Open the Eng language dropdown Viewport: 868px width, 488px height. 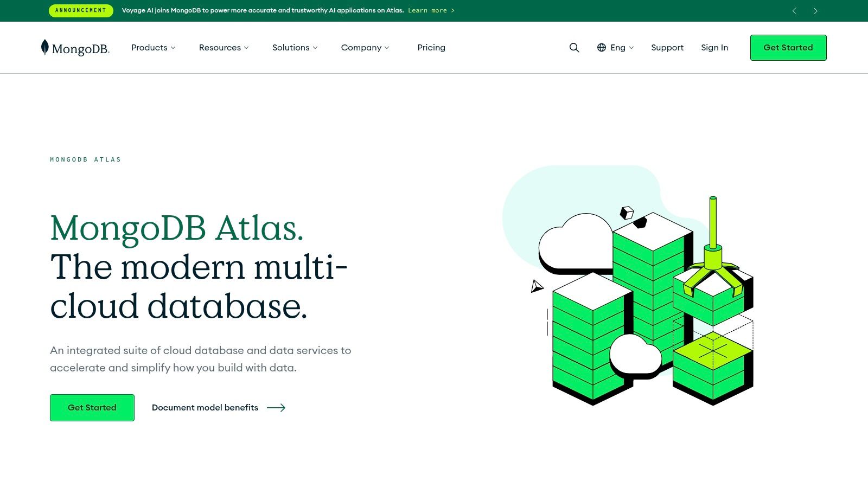pos(616,48)
